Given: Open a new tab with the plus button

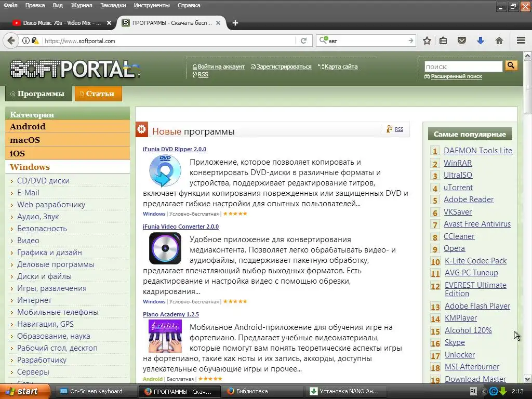Looking at the screenshot, I should [235, 23].
